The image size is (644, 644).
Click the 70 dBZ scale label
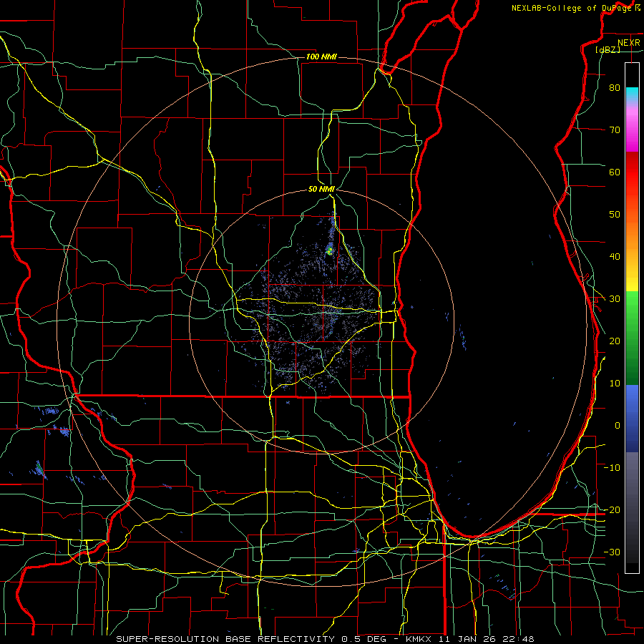tap(615, 130)
